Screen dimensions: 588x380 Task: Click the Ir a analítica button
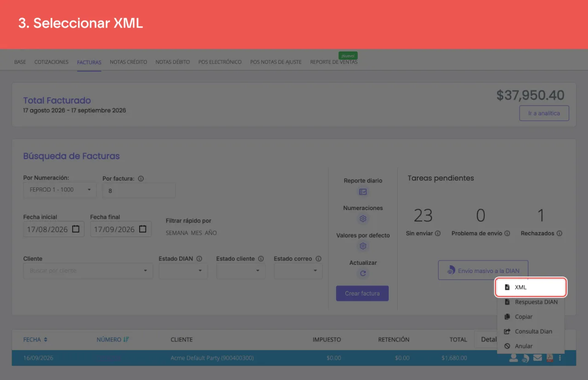click(544, 113)
